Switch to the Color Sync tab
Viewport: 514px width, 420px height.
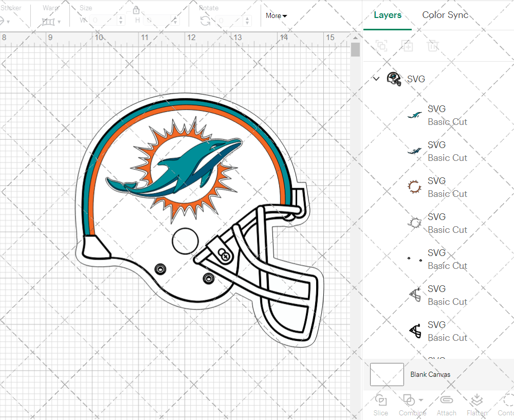[x=445, y=15]
